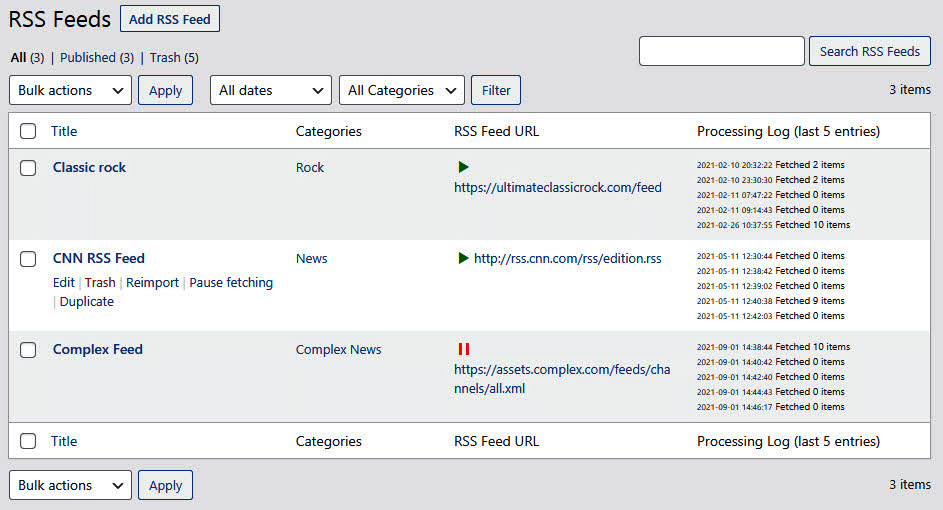943x510 pixels.
Task: Click Trash under CNN RSS Feed
Action: (100, 283)
